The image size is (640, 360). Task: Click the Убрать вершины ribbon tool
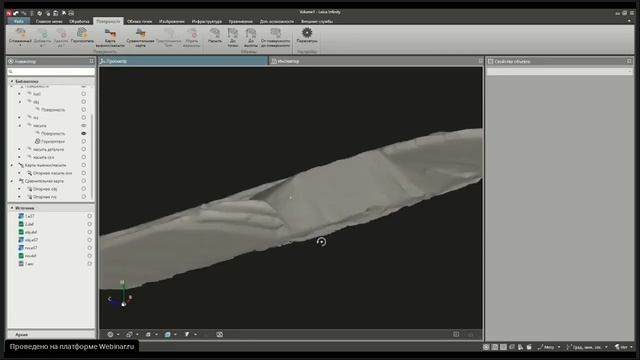[191, 37]
